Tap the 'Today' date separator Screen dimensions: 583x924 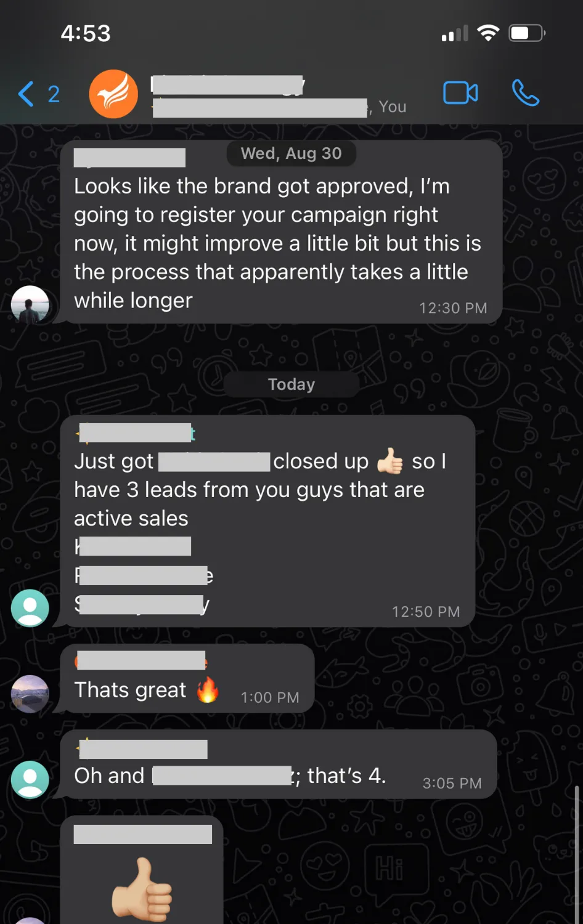291,384
